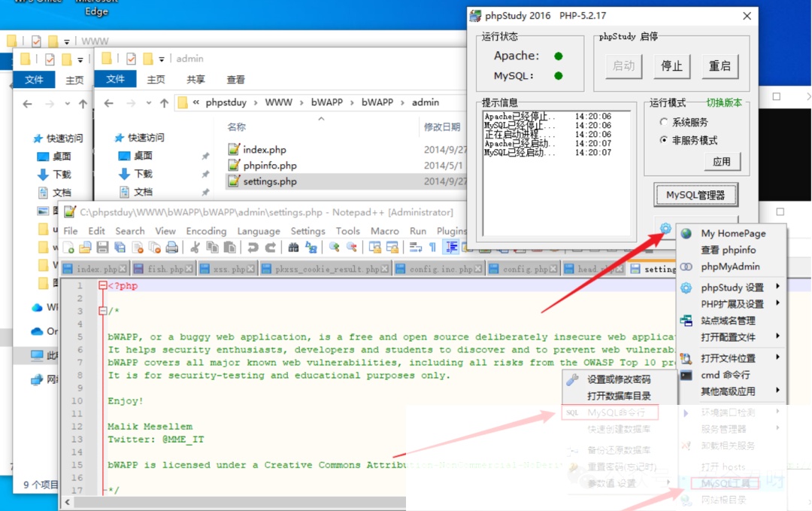The width and height of the screenshot is (812, 511).
Task: Choose 打开数据库目录 in the MySQL submenu
Action: [x=619, y=396]
